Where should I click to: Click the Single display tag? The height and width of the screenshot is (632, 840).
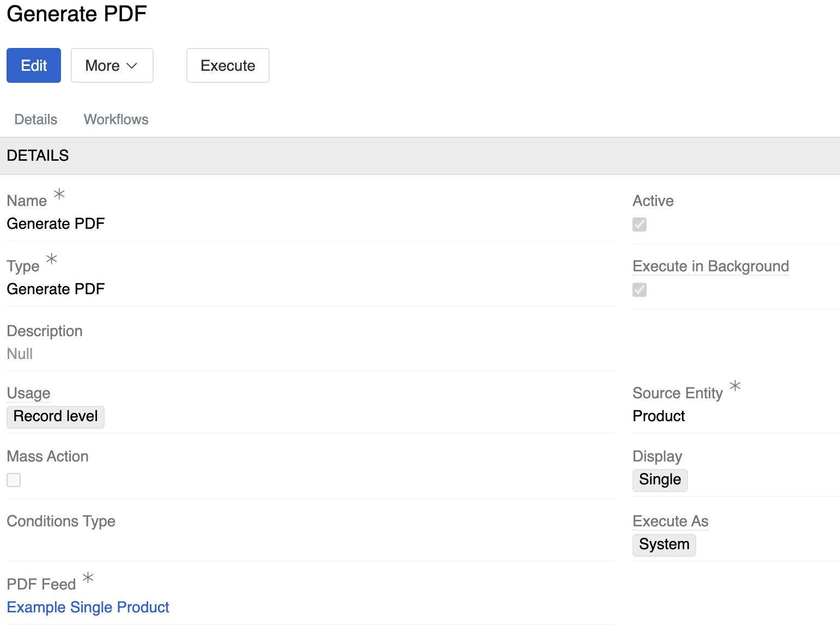[660, 480]
